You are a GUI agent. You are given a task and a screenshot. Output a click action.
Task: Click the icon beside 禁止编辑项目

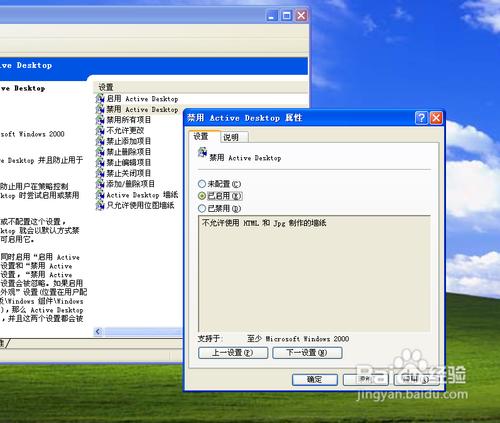coord(100,162)
